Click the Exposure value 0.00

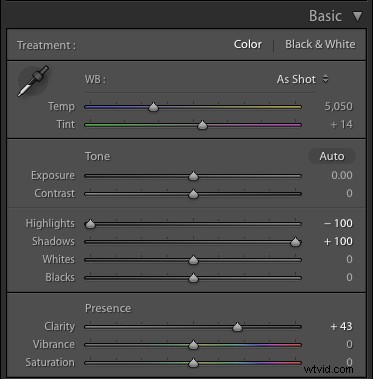342,175
